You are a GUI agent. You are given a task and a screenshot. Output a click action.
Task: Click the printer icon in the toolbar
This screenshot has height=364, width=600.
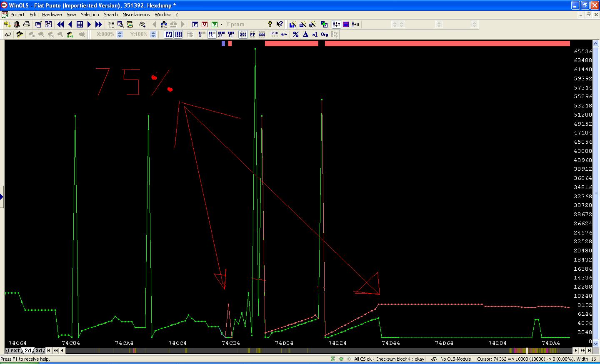27,25
